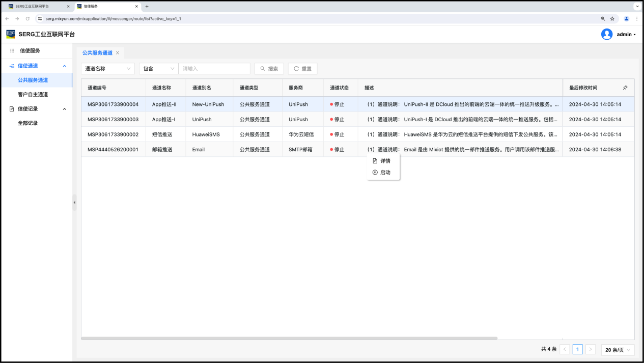Open the 包含 condition dropdown
This screenshot has width=644, height=363.
tap(158, 69)
